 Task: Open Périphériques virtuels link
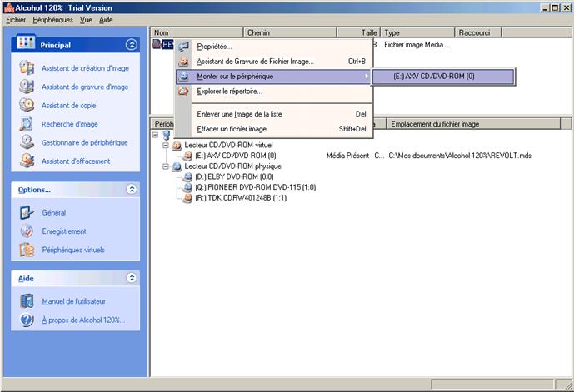pos(73,251)
